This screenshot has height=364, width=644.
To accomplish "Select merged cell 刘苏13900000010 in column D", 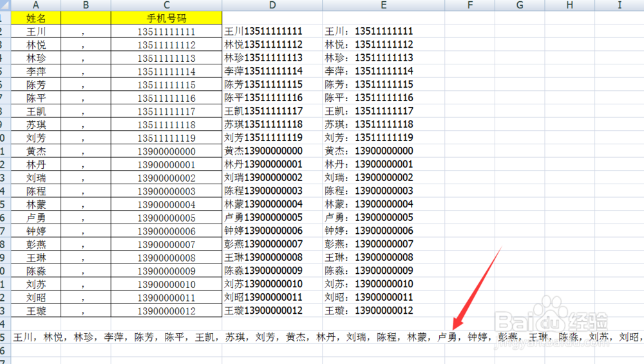I will (x=272, y=283).
